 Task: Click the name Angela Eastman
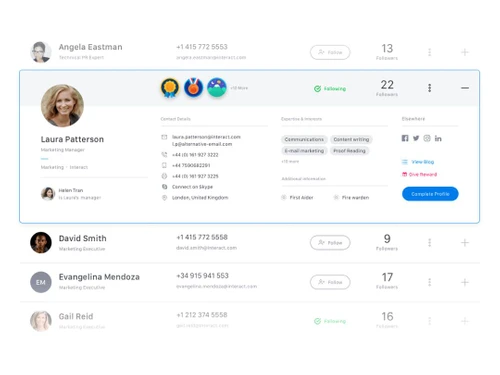tap(90, 47)
